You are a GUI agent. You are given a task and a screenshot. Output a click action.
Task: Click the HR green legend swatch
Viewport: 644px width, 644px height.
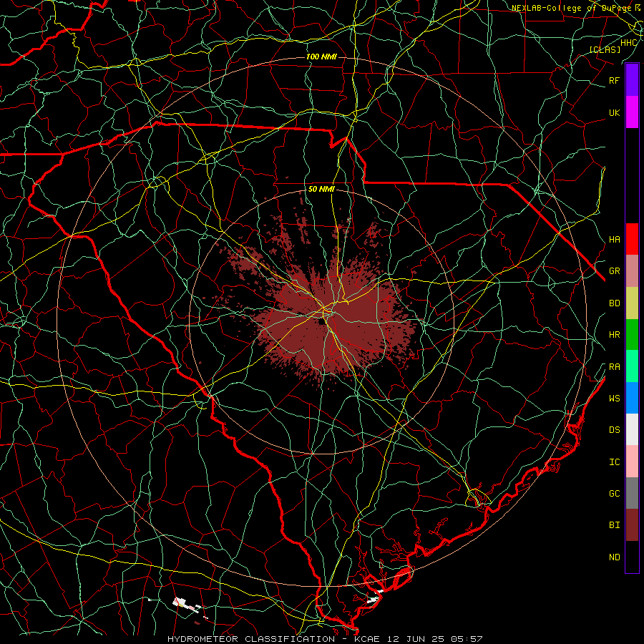pos(632,335)
